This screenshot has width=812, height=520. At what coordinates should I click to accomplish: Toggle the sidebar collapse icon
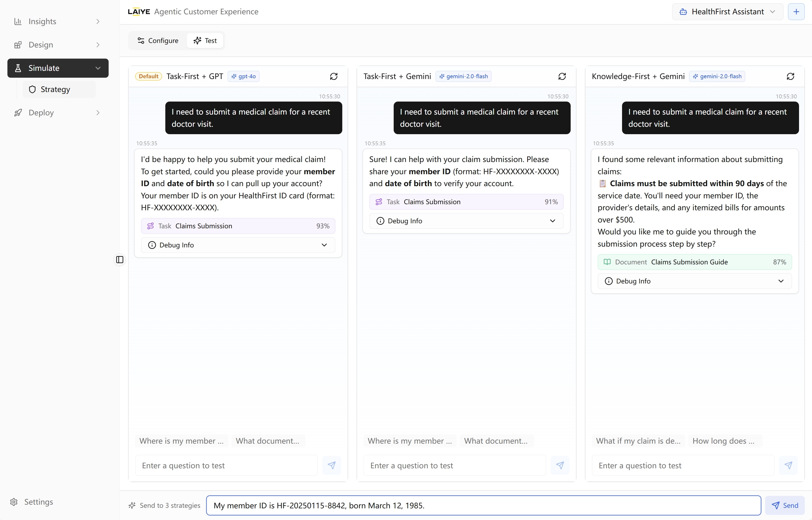[120, 260]
